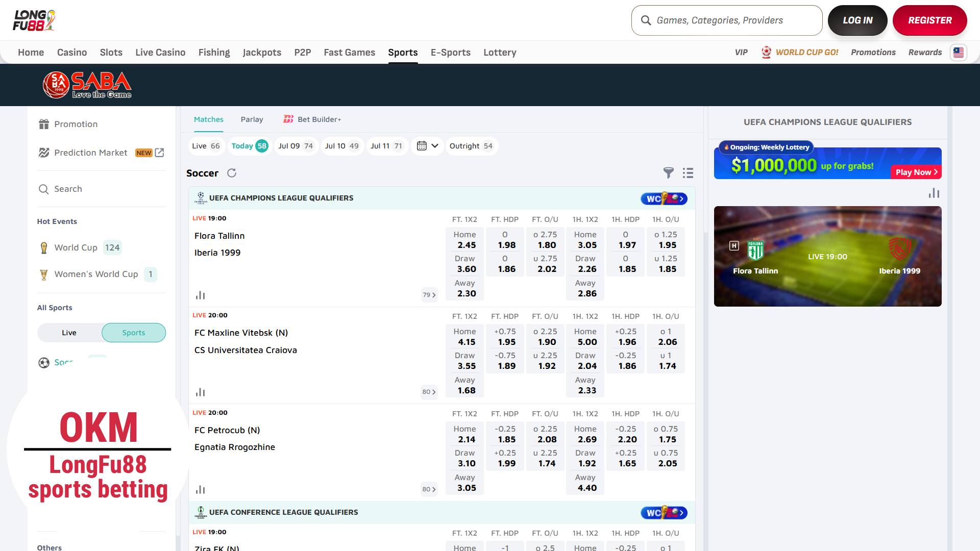
Task: Bet Home 2.45 on Flora Tallinn FT 1X2
Action: tap(464, 240)
